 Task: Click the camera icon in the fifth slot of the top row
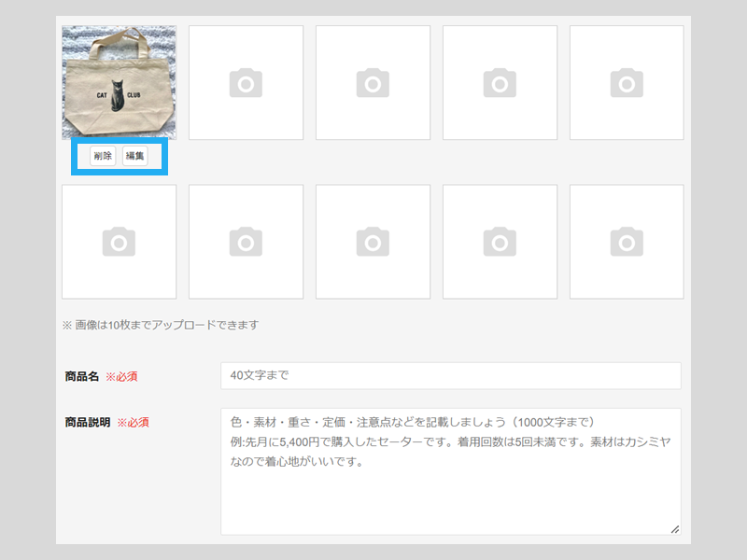pyautogui.click(x=627, y=83)
